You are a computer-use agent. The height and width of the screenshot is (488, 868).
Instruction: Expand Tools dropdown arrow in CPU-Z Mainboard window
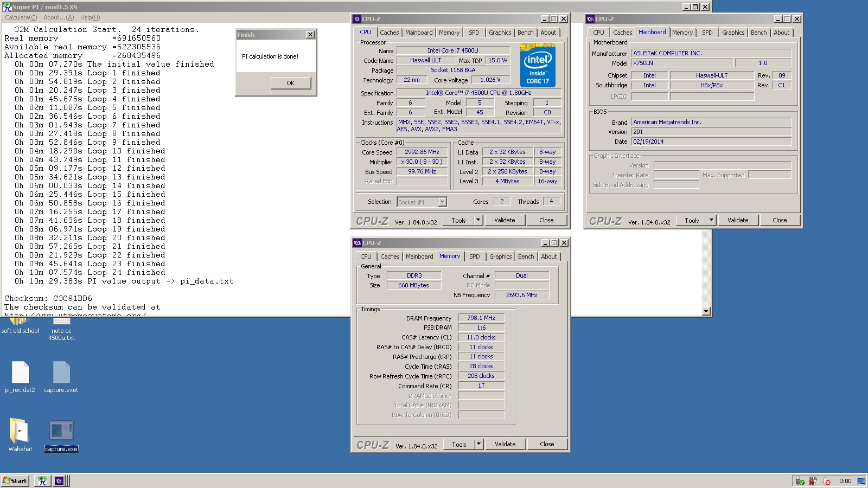click(711, 220)
